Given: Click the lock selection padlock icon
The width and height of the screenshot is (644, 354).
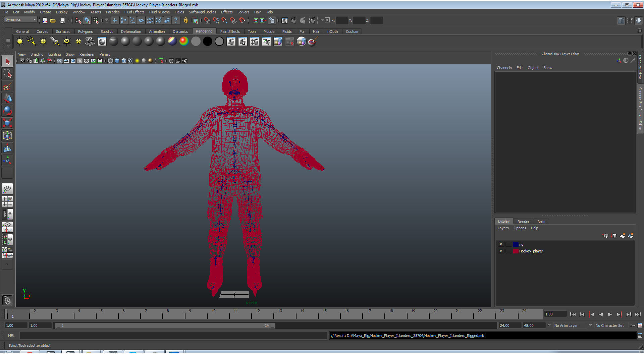Looking at the screenshot, I should point(185,20).
